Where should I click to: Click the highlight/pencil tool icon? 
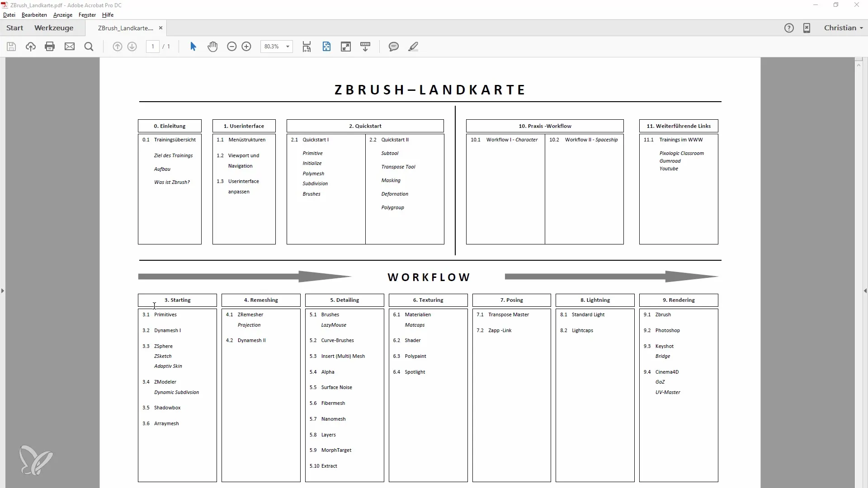coord(413,47)
